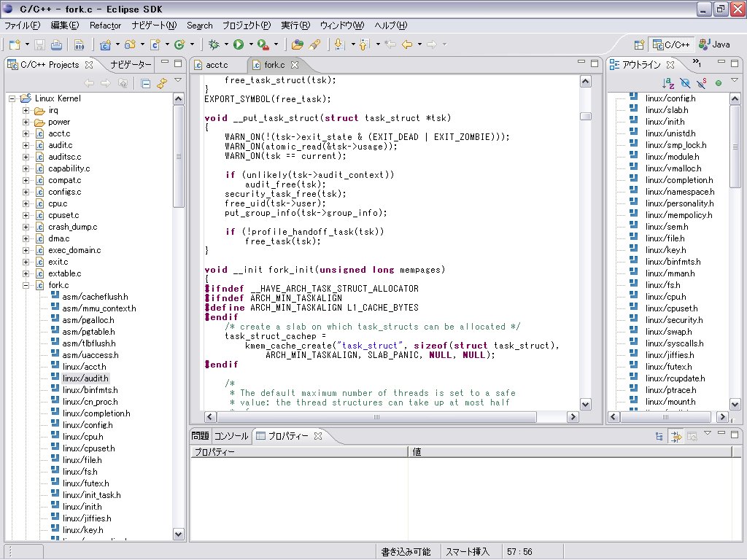This screenshot has height=560, width=747.
Task: Select linux/audit.h under fork.c
Action: (x=85, y=378)
